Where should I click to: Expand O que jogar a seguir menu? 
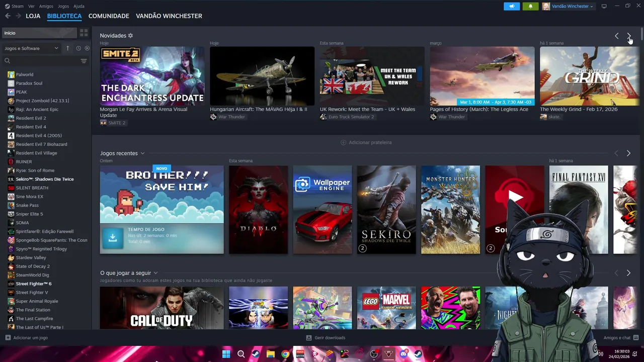pos(155,273)
